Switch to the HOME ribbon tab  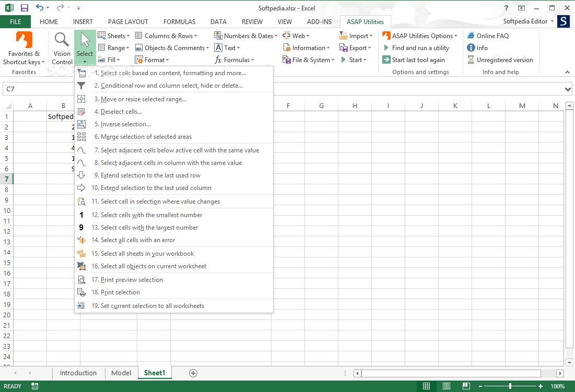coord(49,21)
